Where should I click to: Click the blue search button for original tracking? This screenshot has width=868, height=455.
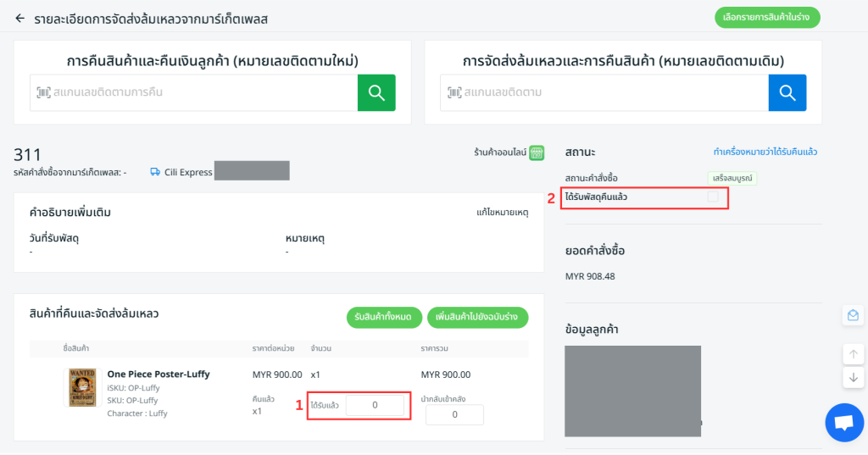pyautogui.click(x=787, y=92)
